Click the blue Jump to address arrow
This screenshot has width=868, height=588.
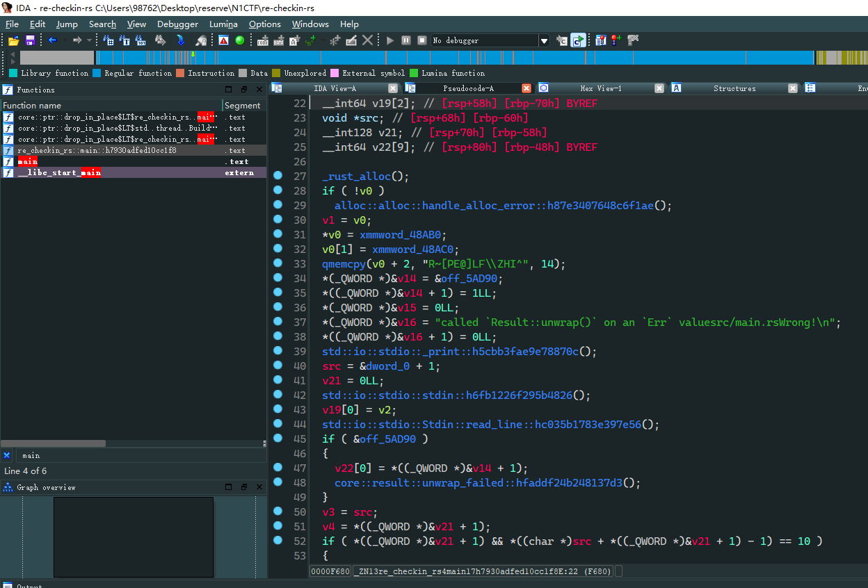coord(180,40)
